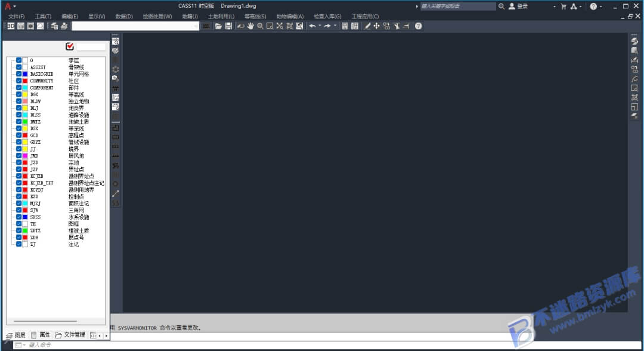The image size is (644, 351).
Task: Switch to the 文件管理 panel tab
Action: click(70, 335)
